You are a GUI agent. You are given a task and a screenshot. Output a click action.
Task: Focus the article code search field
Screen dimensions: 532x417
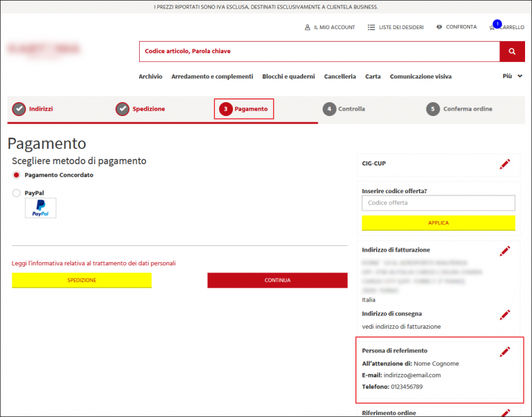(319, 51)
